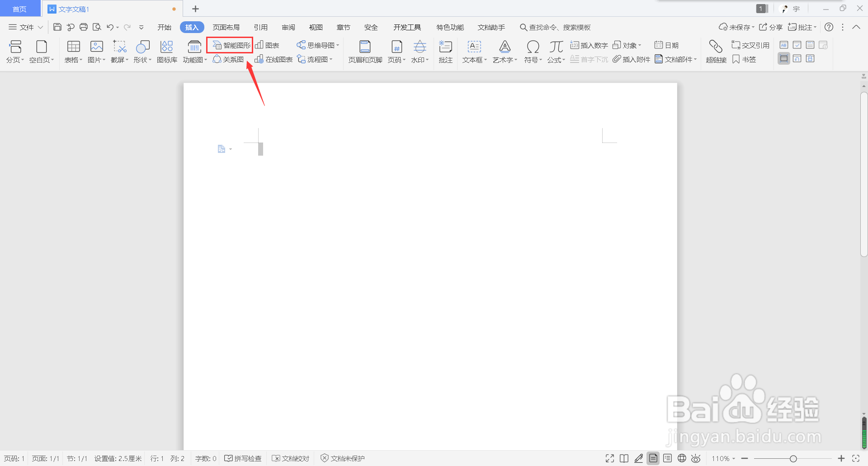The image size is (868, 466).
Task: Insert drop-down list content control icon
Action: (x=810, y=45)
